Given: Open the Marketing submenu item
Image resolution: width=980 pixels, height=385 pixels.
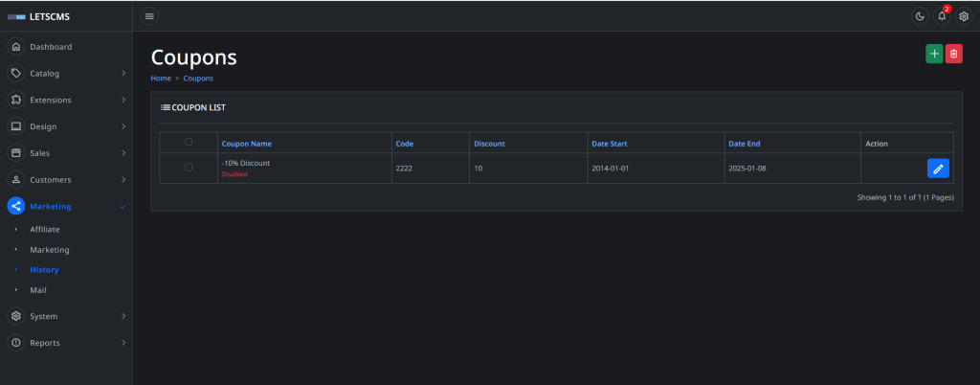Looking at the screenshot, I should coord(50,250).
